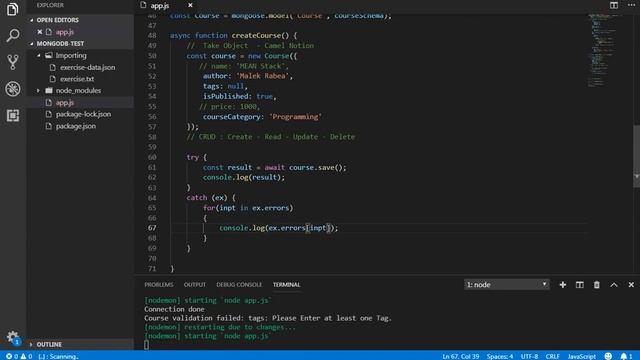Select app.js under Open Editors

coord(65,31)
